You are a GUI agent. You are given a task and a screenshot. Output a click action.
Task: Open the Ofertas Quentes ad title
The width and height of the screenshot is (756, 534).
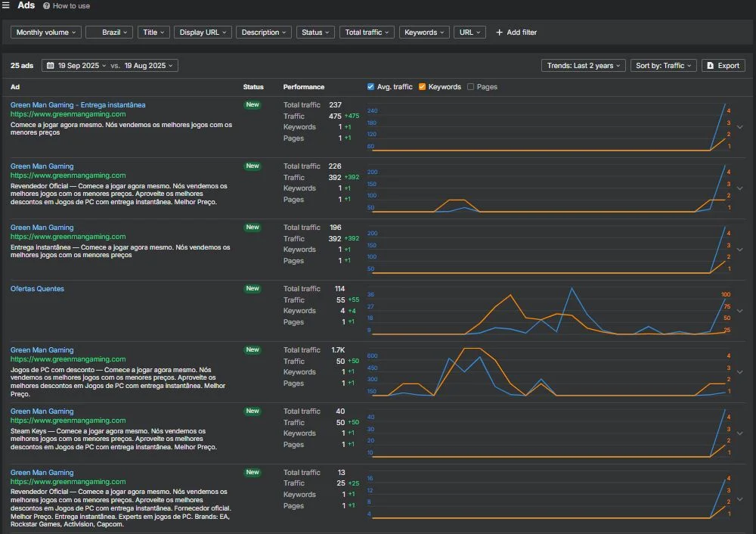pos(37,288)
